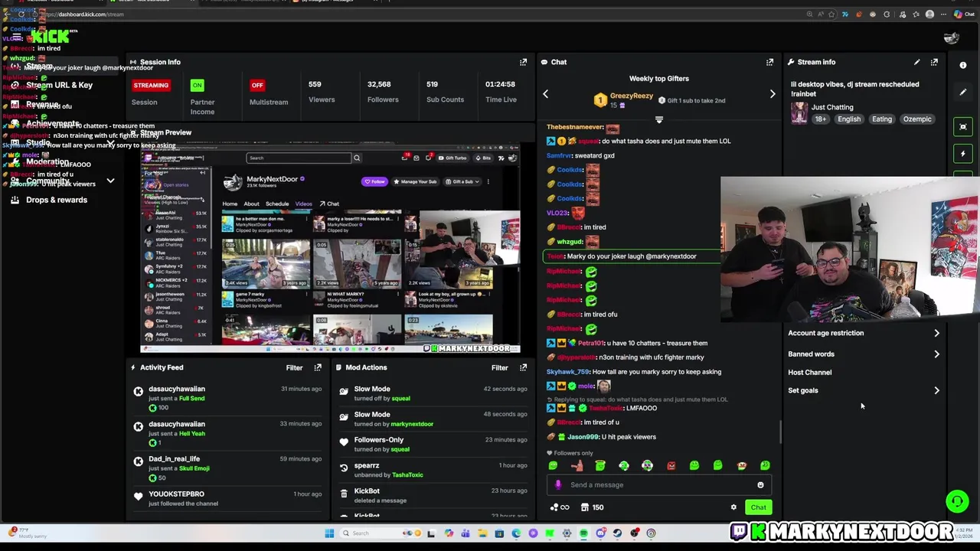Open Just Chatting category thumbnail
Viewport: 980px width, 551px height.
[x=799, y=113]
